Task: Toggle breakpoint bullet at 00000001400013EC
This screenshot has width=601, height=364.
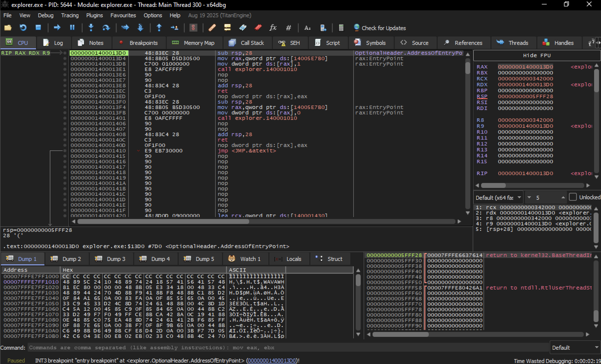Action: 65,91
